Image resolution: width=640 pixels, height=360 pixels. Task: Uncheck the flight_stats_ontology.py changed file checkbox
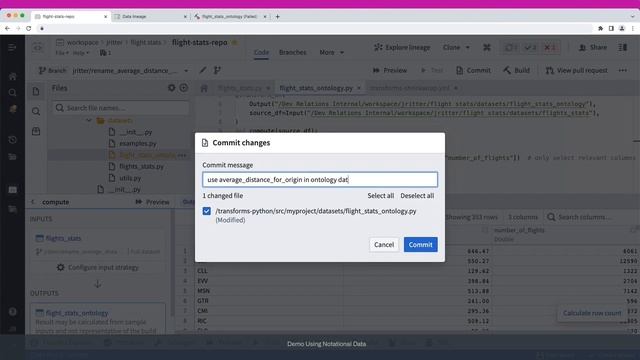207,211
